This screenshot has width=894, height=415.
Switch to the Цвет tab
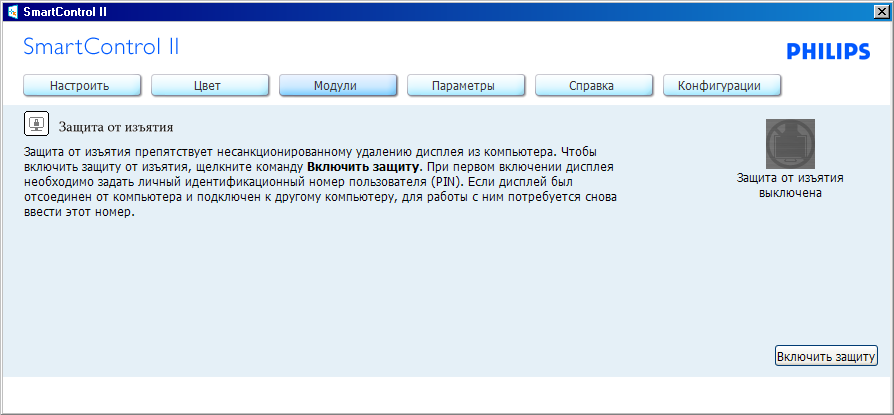(210, 86)
